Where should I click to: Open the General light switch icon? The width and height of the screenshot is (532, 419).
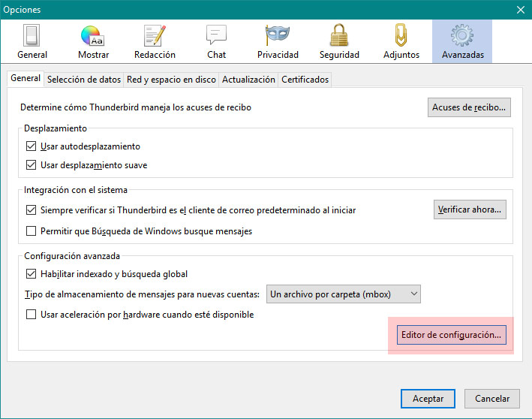(32, 36)
